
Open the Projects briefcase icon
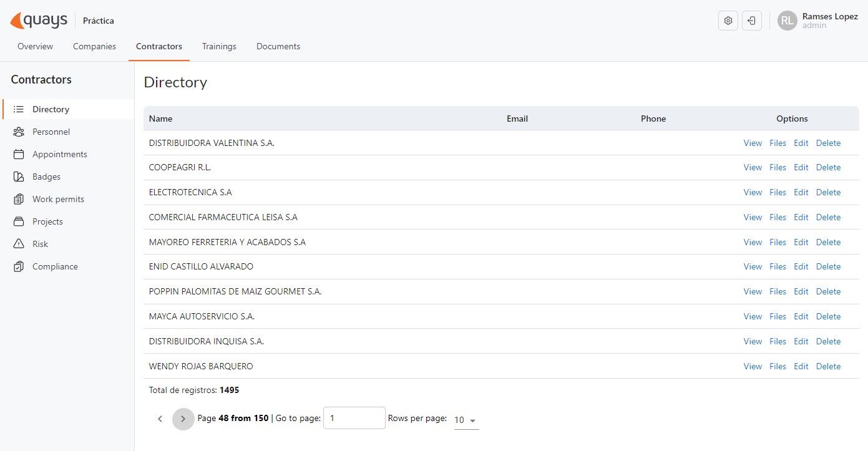[x=19, y=221]
